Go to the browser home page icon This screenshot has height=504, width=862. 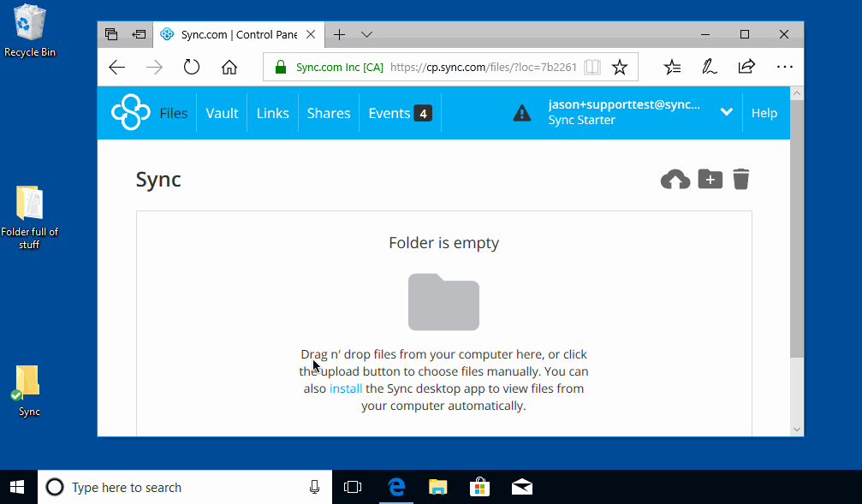click(229, 67)
